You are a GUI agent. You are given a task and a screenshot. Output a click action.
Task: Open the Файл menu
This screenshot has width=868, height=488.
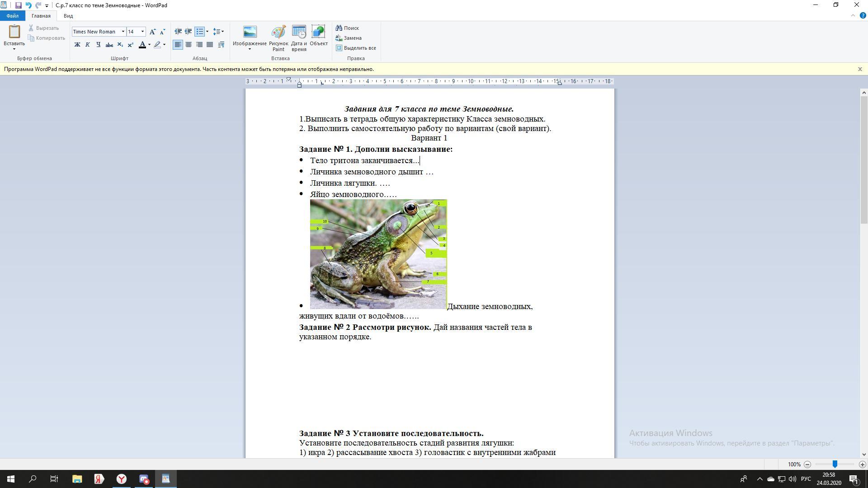(13, 16)
